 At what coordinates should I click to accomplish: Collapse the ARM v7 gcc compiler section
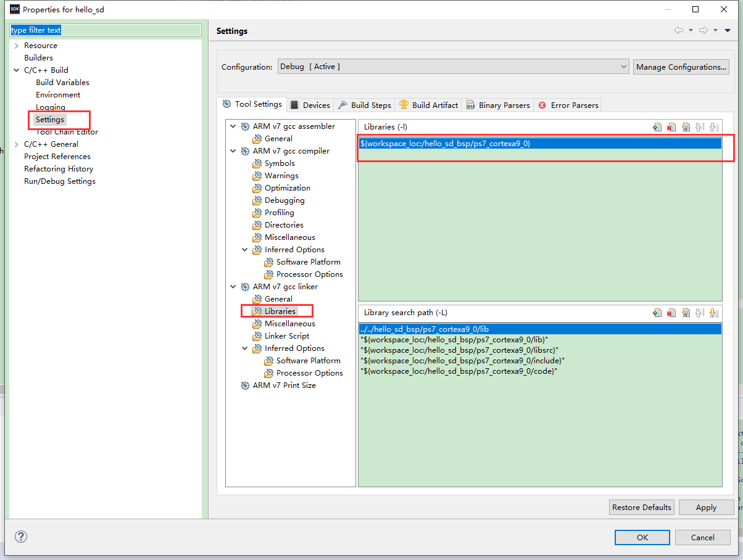click(233, 150)
